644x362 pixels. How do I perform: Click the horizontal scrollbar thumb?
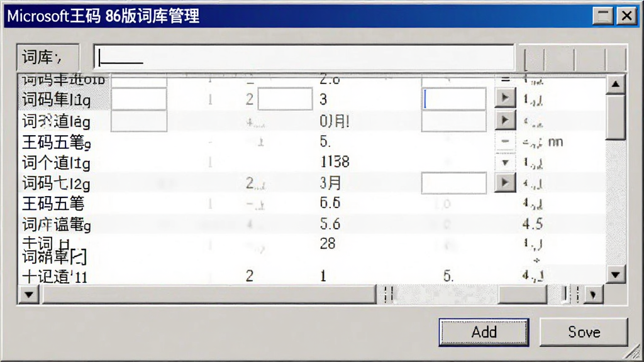tap(209, 294)
